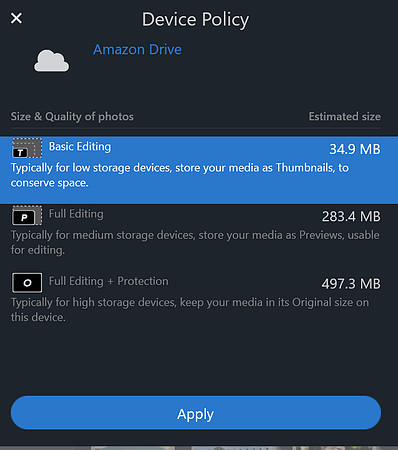The height and width of the screenshot is (450, 398).
Task: Click the Preview P icon for Full Editing
Action: 27,215
